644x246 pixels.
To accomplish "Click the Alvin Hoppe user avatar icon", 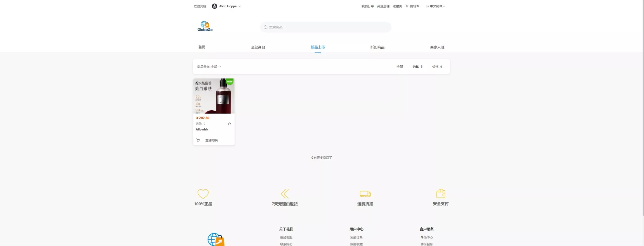I will click(214, 6).
